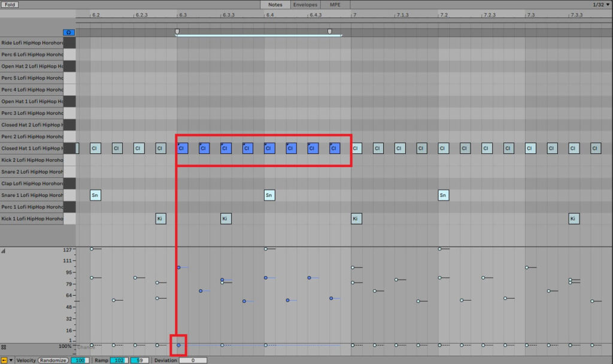Click the Fold button in the top corner
Screen dimensions: 613x364
click(x=10, y=4)
